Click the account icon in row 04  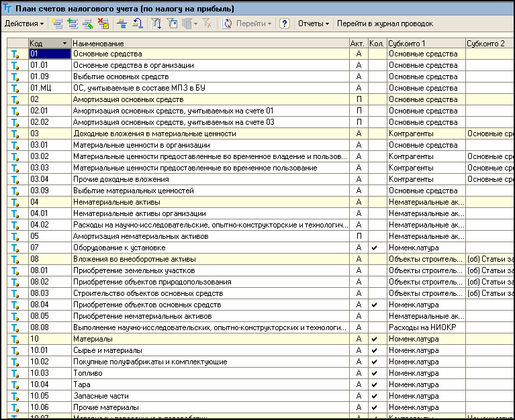coord(15,202)
